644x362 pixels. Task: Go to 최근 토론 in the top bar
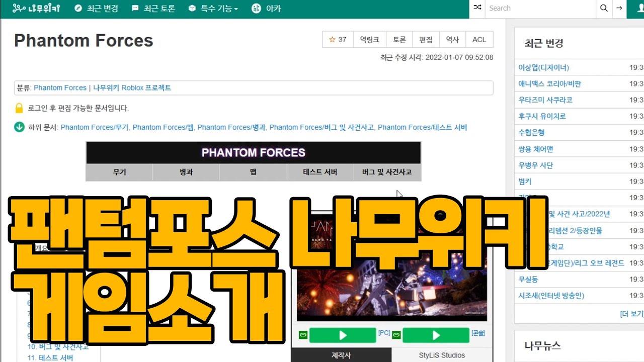click(x=153, y=9)
